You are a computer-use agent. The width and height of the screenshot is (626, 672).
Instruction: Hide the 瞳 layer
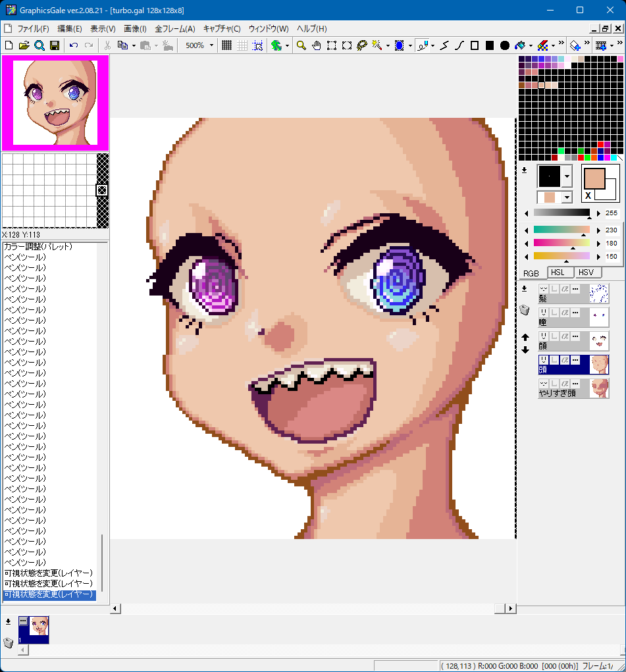[x=544, y=313]
